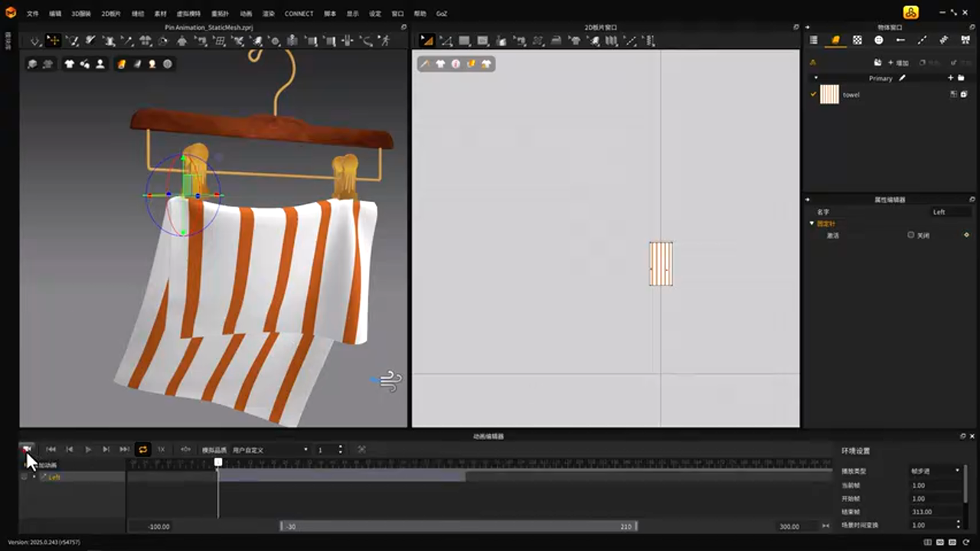Click the record animation button in the timeline

pyautogui.click(x=27, y=449)
